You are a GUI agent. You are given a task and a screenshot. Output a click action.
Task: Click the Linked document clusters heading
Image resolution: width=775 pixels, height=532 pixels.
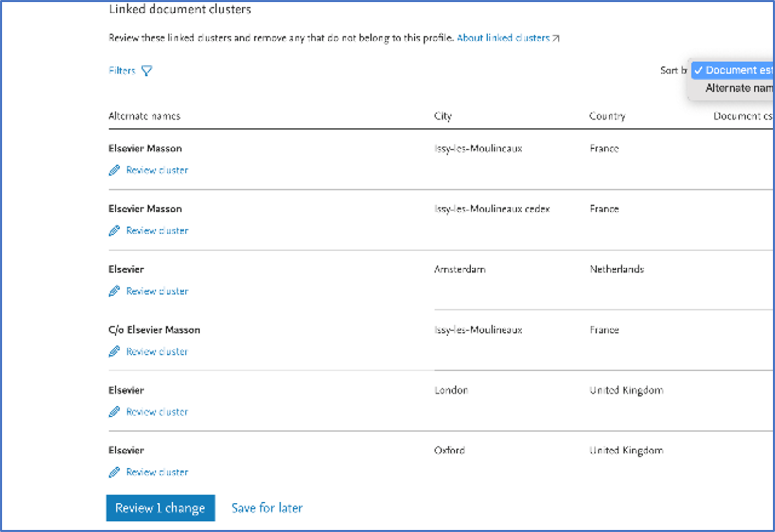180,9
